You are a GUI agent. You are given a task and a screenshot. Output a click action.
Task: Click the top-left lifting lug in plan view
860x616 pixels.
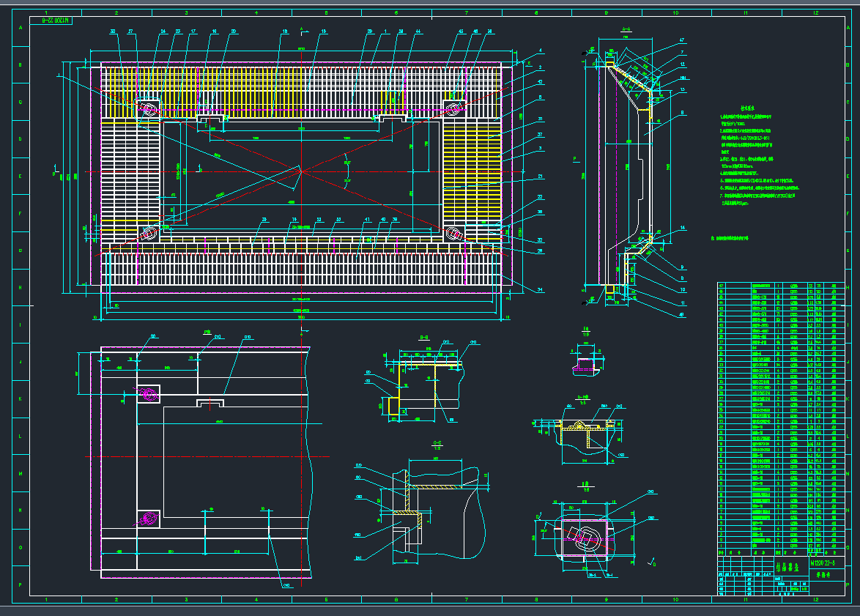(149, 109)
